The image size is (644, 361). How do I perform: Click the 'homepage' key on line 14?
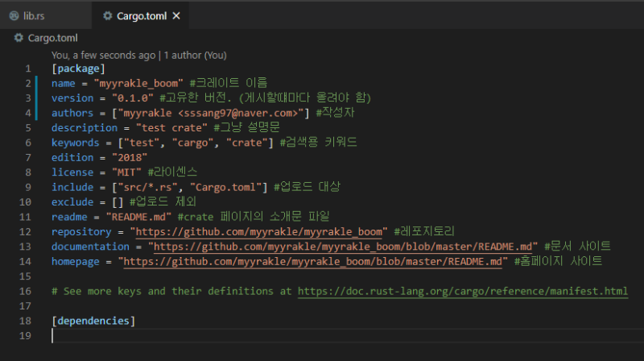click(x=75, y=262)
